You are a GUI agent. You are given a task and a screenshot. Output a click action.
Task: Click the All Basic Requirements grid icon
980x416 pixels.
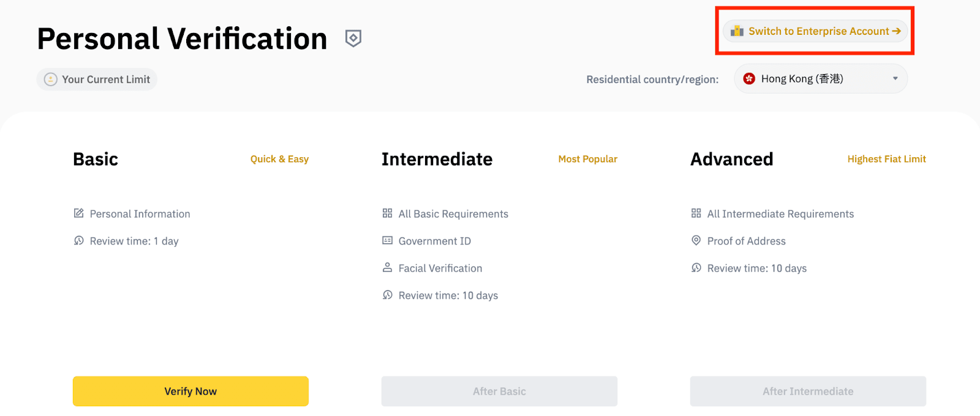click(x=387, y=214)
